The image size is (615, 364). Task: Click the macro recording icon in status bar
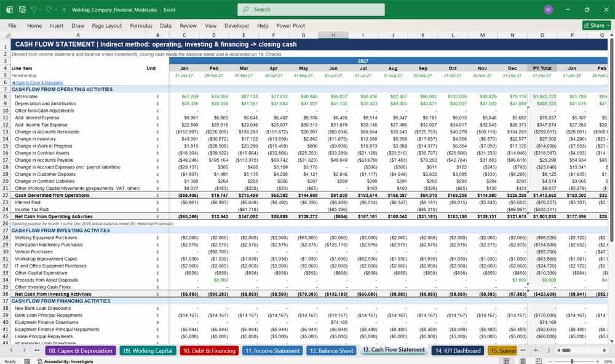pyautogui.click(x=27, y=362)
